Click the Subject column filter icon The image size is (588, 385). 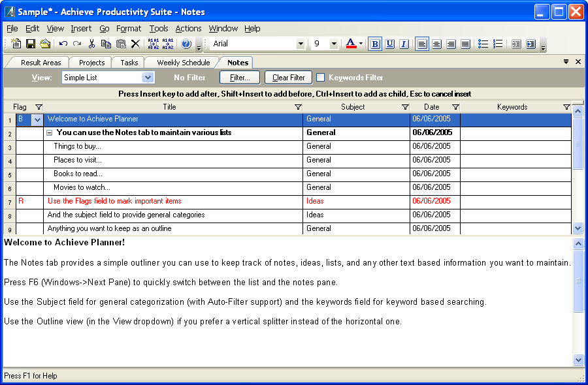[x=405, y=107]
